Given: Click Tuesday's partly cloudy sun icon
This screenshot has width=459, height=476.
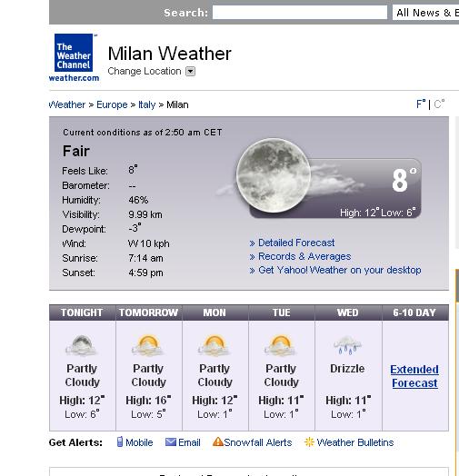Looking at the screenshot, I should [280, 345].
